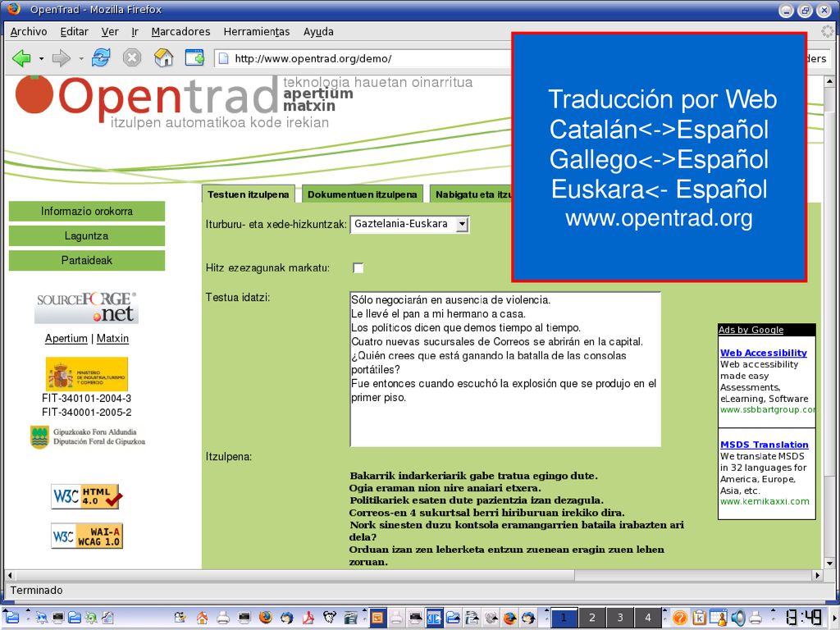Click the Ministerio de Industria logo
Image resolution: width=840 pixels, height=630 pixels.
tap(87, 374)
